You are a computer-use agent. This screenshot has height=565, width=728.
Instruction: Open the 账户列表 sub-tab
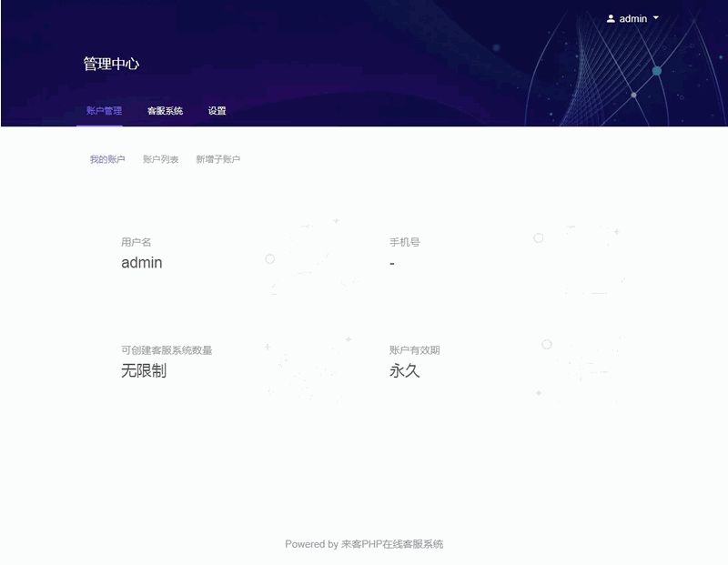click(x=160, y=160)
